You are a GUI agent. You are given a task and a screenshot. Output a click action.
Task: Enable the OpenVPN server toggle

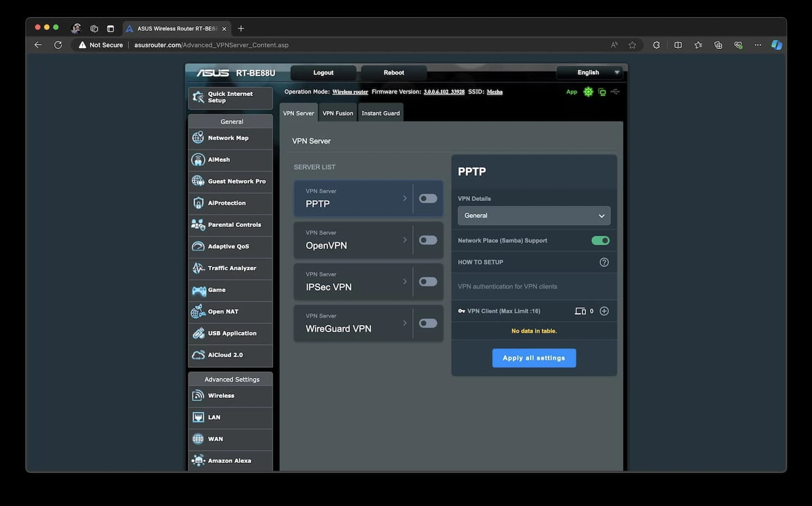coord(428,240)
